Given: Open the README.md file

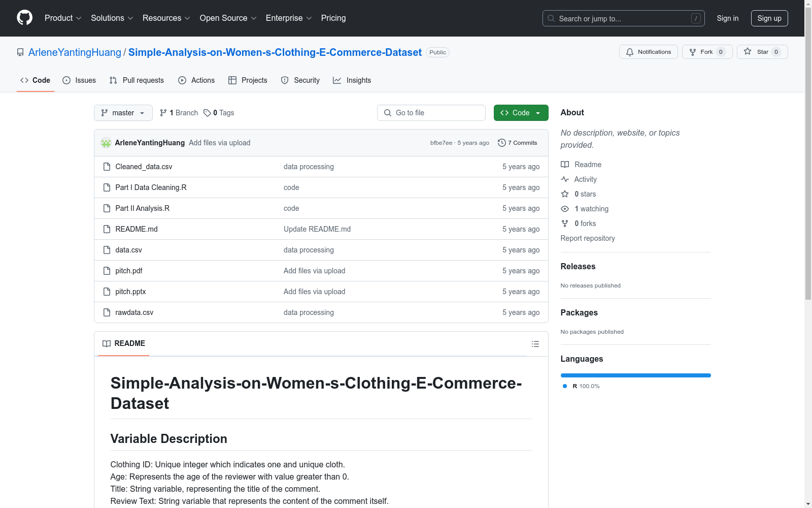Looking at the screenshot, I should click(x=137, y=229).
